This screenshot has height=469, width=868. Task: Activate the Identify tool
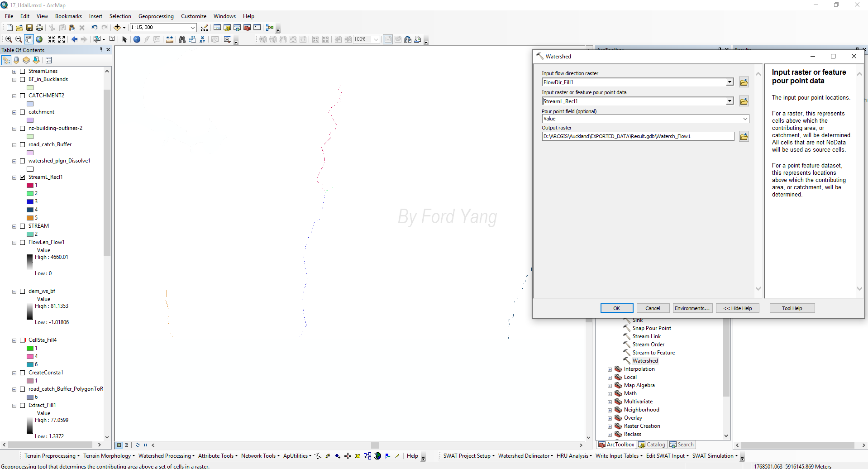[x=137, y=39]
